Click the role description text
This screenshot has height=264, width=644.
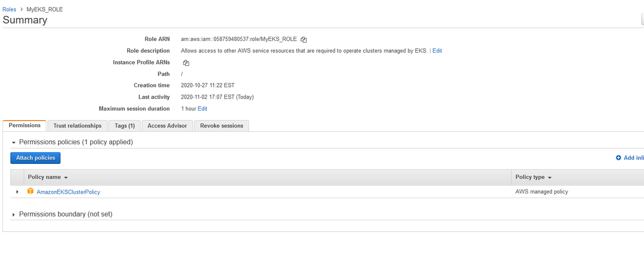304,51
